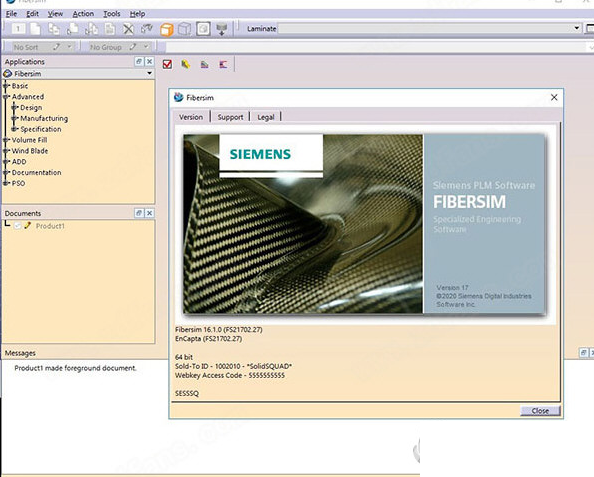Open the No Group dropdown arrow

pos(146,47)
